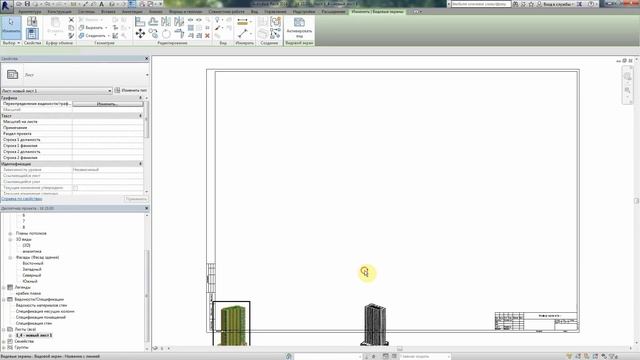Collapse the Фасады tree node
The image size is (640, 360).
[10, 258]
